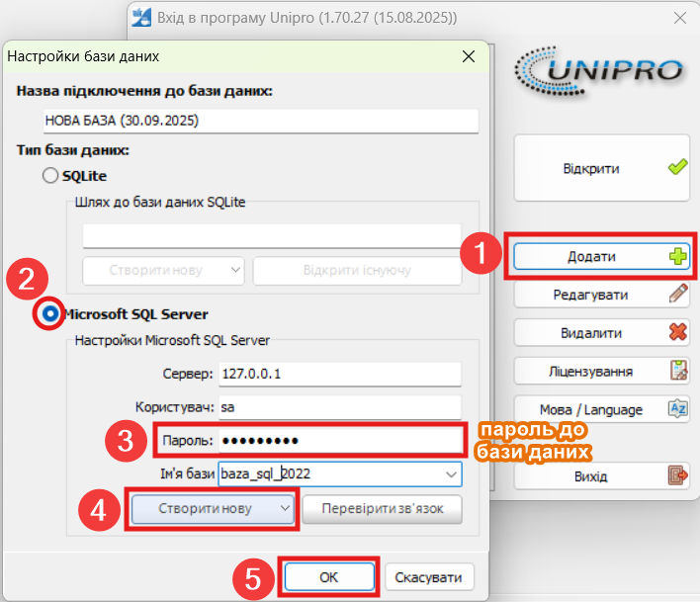Click the Пароль password field
Screen dimensions: 700x602
[x=339, y=440]
